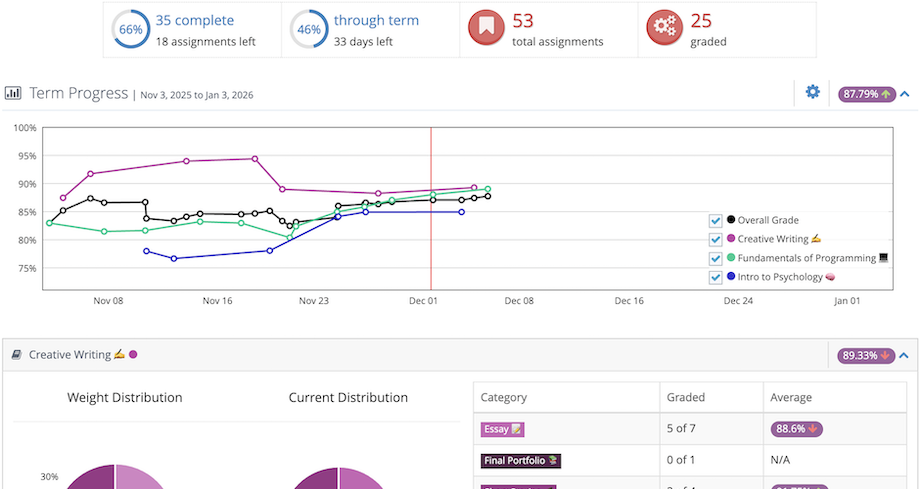
Task: Click the 89.33% Creative Writing grade badge
Action: click(866, 355)
